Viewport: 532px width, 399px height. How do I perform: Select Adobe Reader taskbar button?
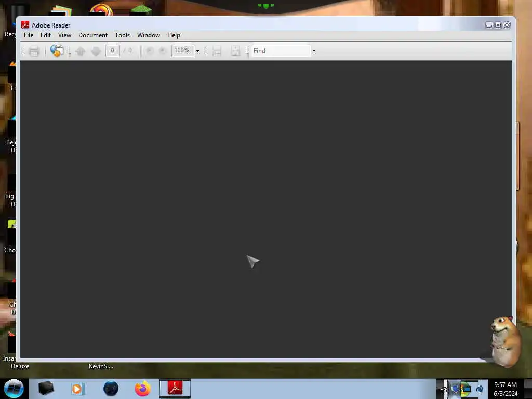click(175, 389)
